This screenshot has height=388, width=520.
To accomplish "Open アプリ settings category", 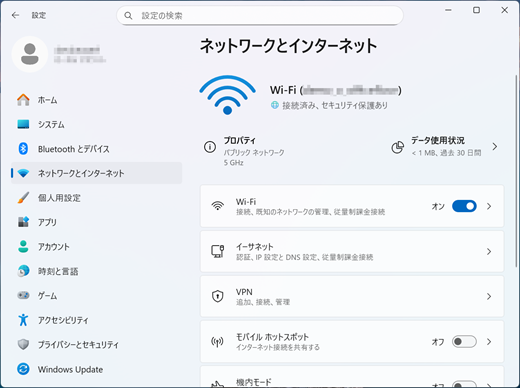I will 97,222.
